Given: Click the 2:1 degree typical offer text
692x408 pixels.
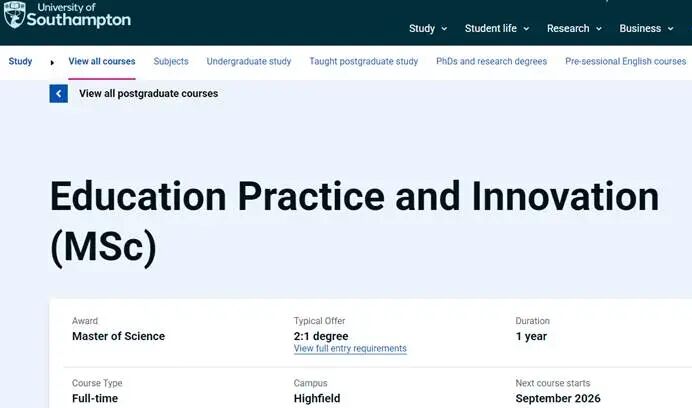Looking at the screenshot, I should [321, 336].
